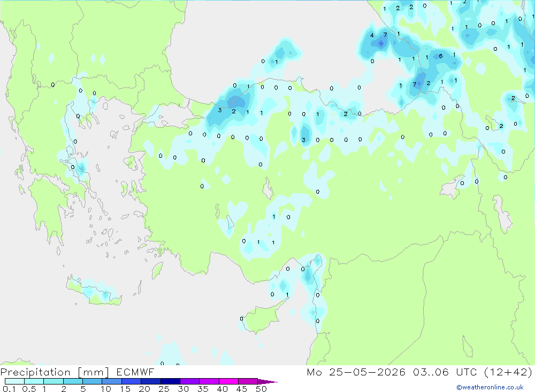
Task: Select the 5–10 mm legend color swatch
Action: [x=92, y=381]
